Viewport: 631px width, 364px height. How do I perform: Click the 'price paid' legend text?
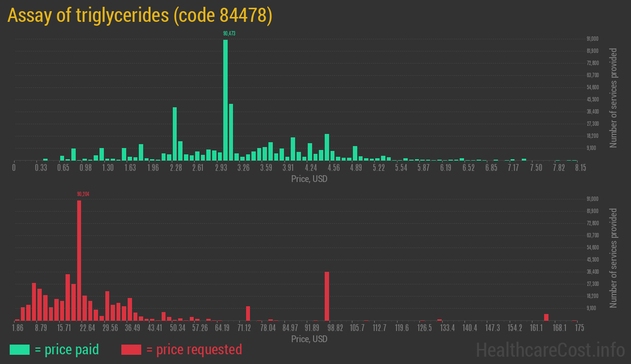[x=66, y=349]
